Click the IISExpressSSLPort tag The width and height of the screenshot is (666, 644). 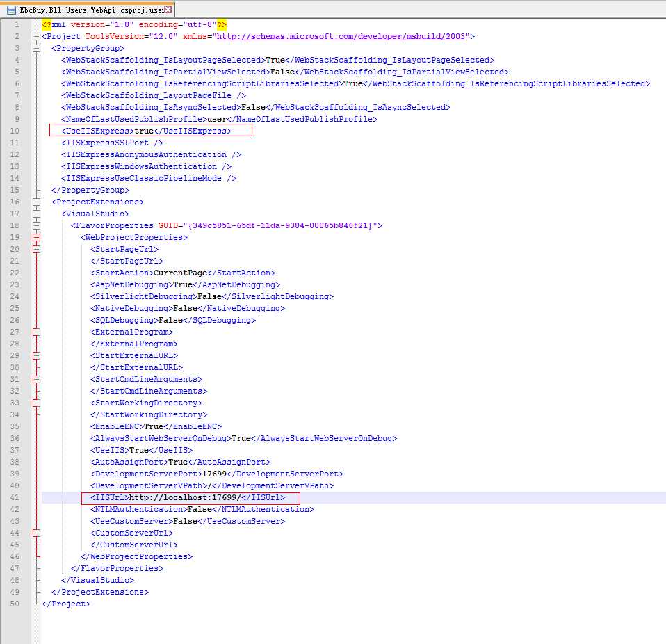(112, 143)
